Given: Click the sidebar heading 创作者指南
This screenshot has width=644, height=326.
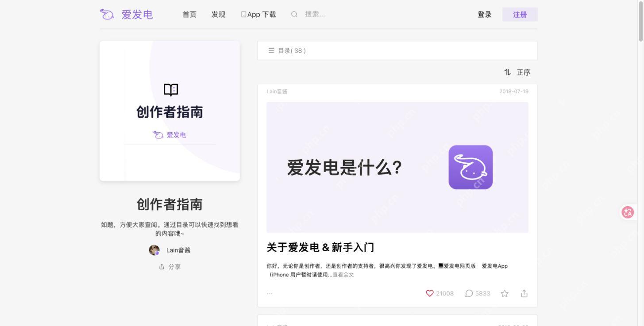Looking at the screenshot, I should 170,204.
